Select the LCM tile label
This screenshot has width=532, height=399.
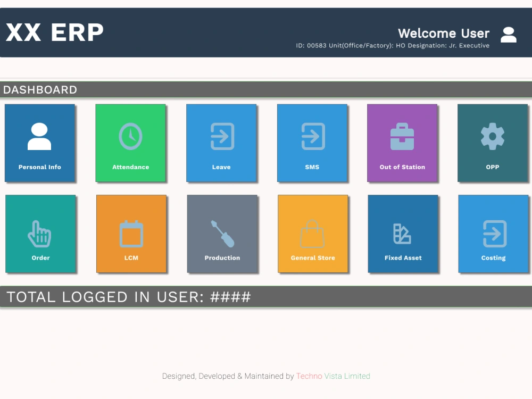click(131, 258)
